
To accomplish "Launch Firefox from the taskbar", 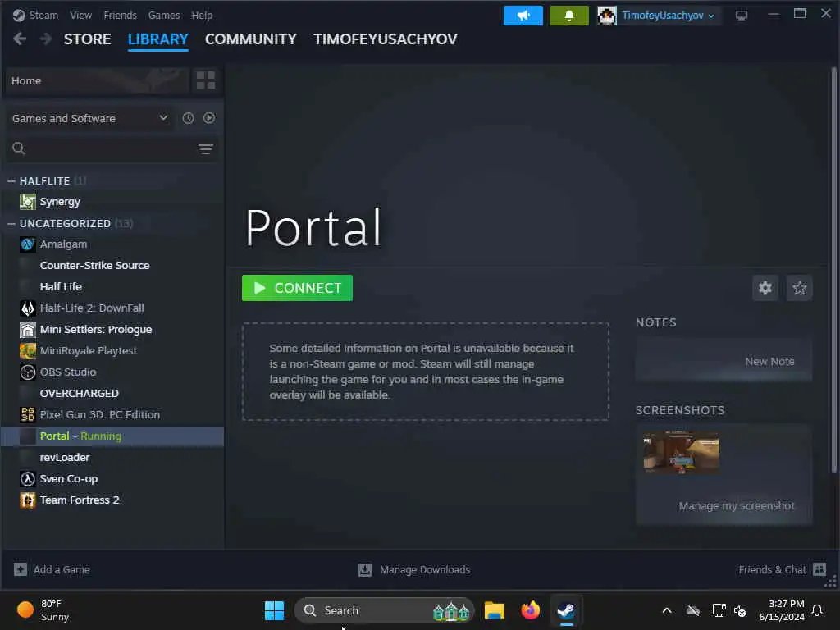I will [531, 610].
